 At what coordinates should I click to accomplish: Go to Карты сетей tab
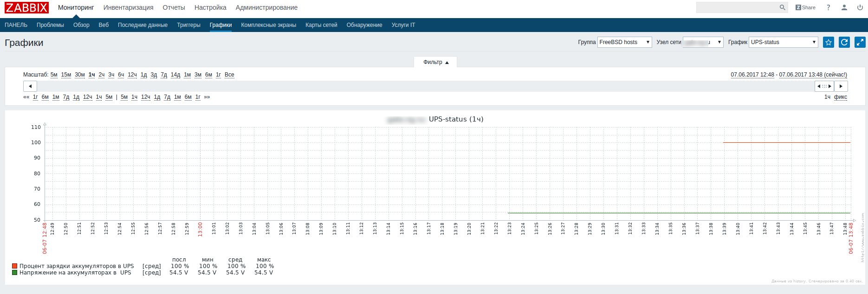(x=321, y=25)
